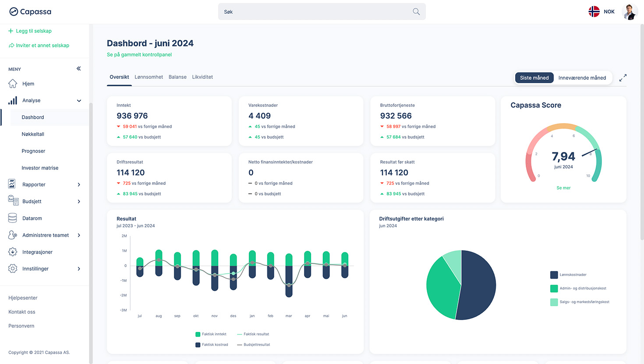Switch to Siste måned view
Screen dimensions: 644x364
tap(534, 78)
